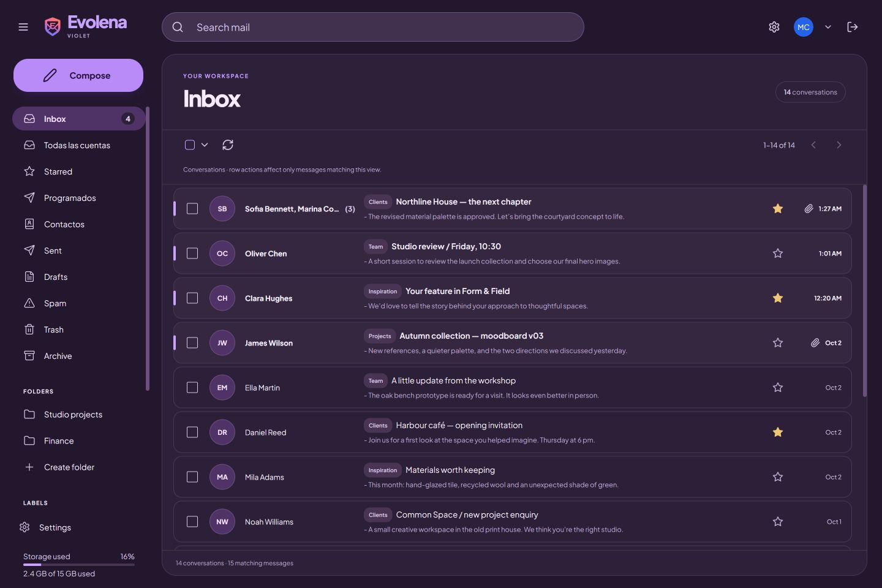This screenshot has height=588, width=882.
Task: Open settings gear in top bar
Action: [774, 27]
